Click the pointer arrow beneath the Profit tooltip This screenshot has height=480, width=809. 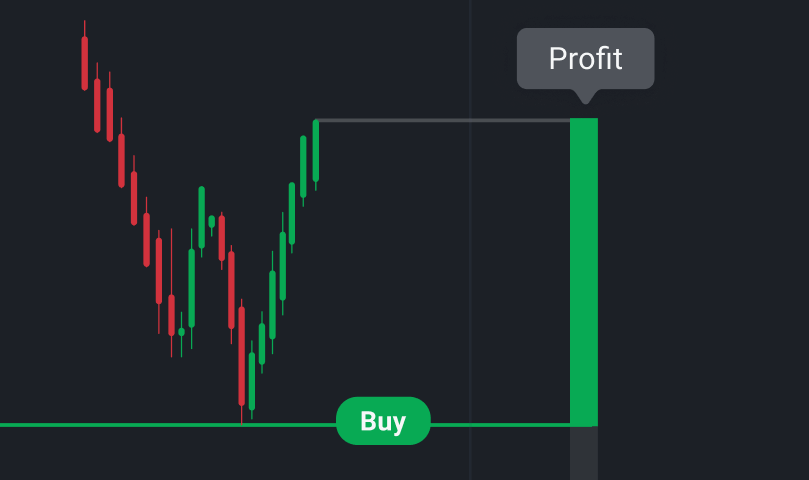click(586, 96)
